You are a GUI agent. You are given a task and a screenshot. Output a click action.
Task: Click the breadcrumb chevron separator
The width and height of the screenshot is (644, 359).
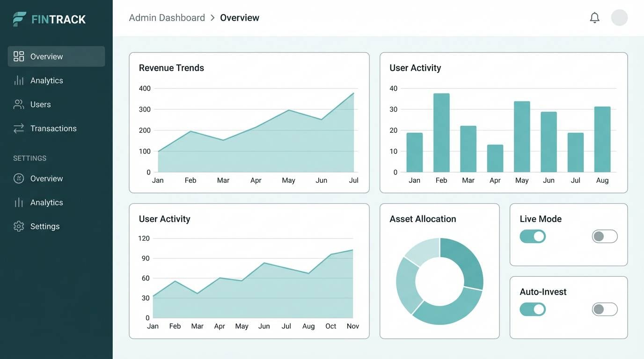[213, 17]
